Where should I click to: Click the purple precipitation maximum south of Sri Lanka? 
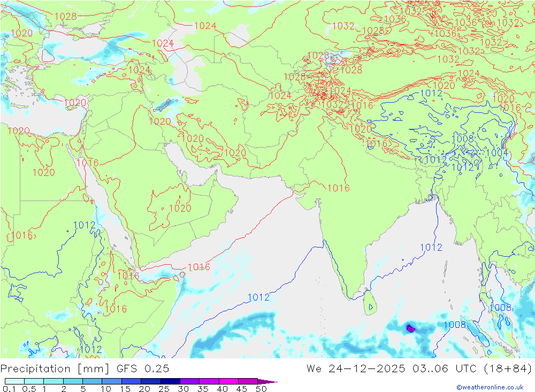(x=410, y=328)
